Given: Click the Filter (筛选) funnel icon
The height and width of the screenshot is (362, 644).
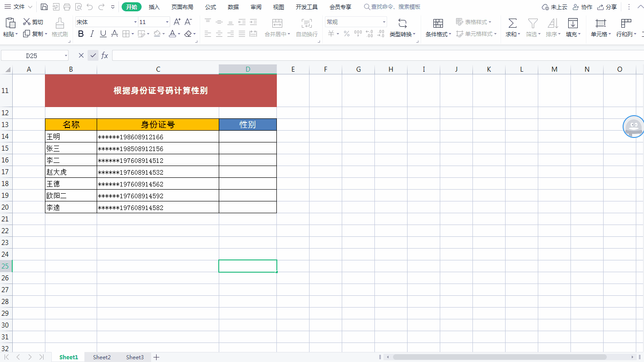Looking at the screenshot, I should [x=533, y=23].
